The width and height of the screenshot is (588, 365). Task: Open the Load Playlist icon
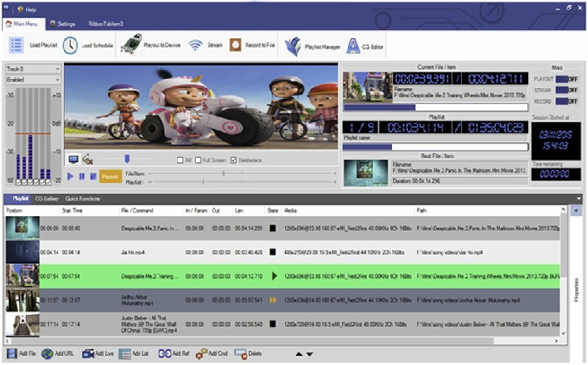16,45
